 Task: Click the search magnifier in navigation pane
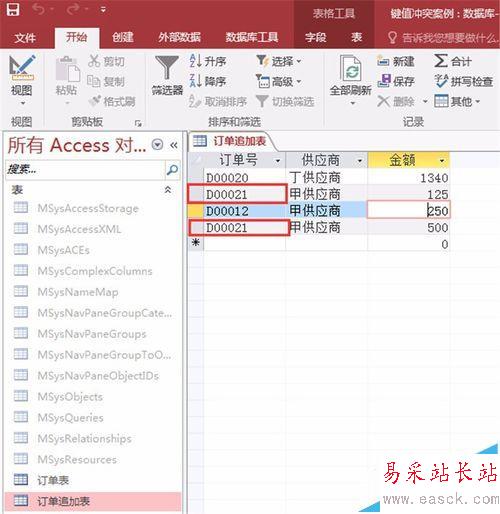172,170
